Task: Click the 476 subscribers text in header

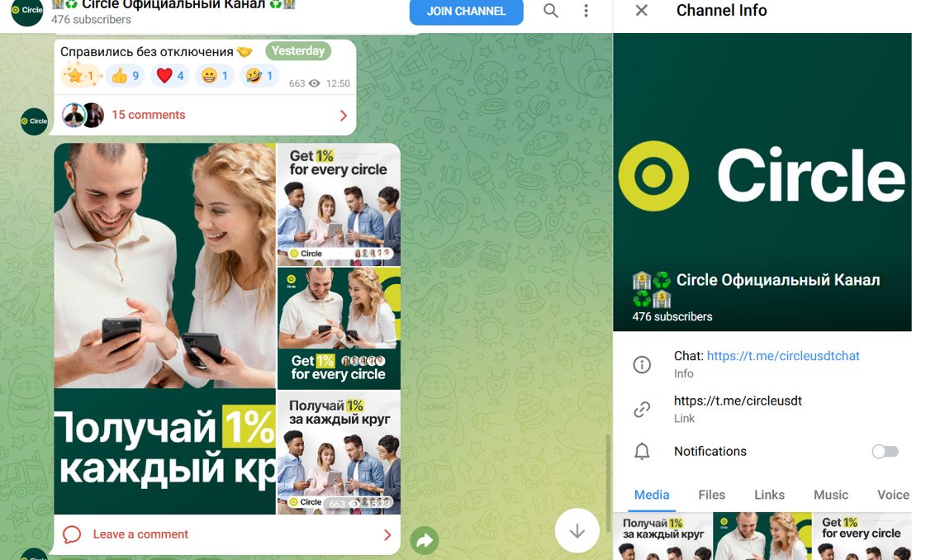Action: coord(91,19)
